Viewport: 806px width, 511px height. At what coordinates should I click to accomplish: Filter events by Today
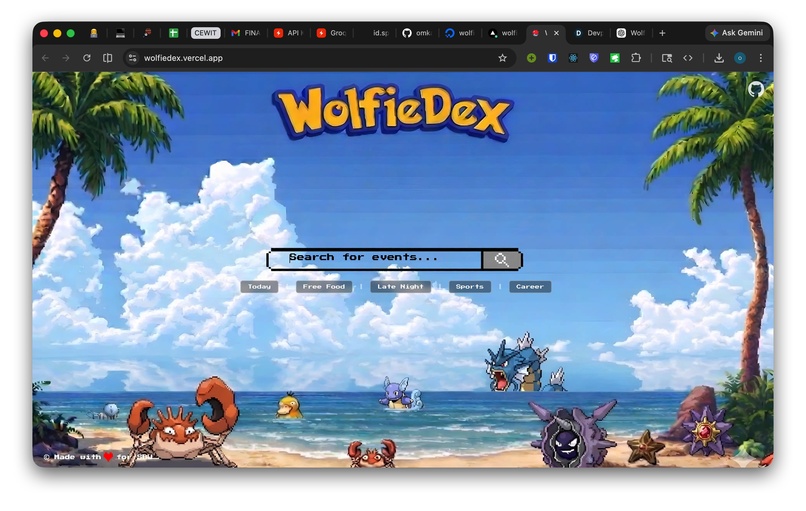click(259, 287)
